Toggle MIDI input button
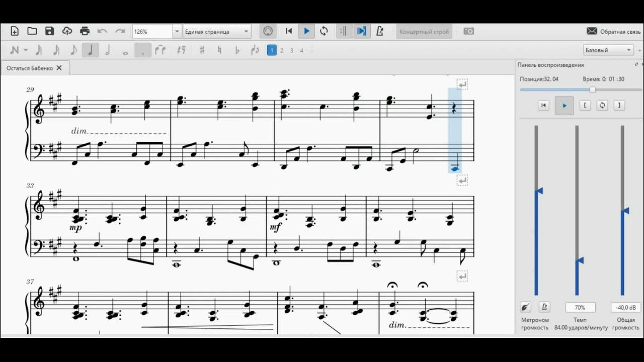Screen dimensions: 644x362 (268, 31)
